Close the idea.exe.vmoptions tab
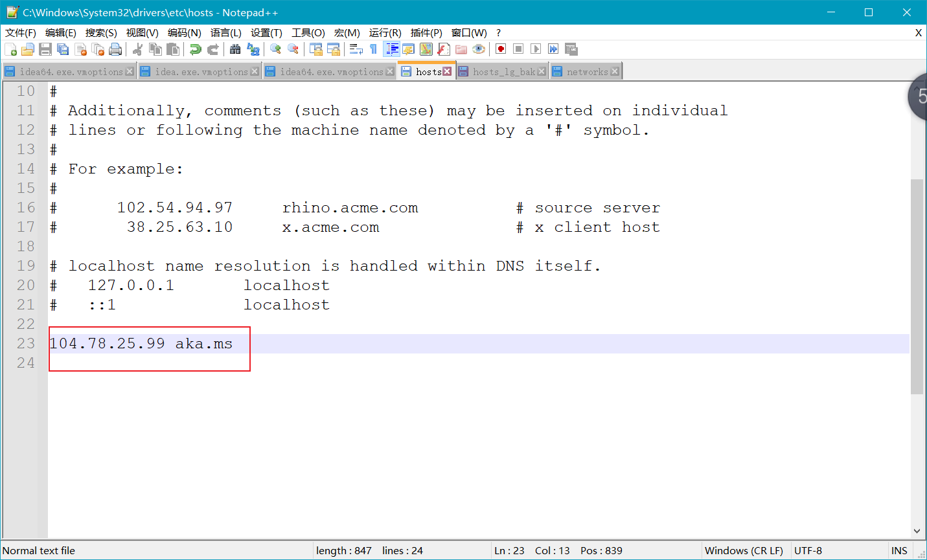This screenshot has width=927, height=560. pos(255,71)
